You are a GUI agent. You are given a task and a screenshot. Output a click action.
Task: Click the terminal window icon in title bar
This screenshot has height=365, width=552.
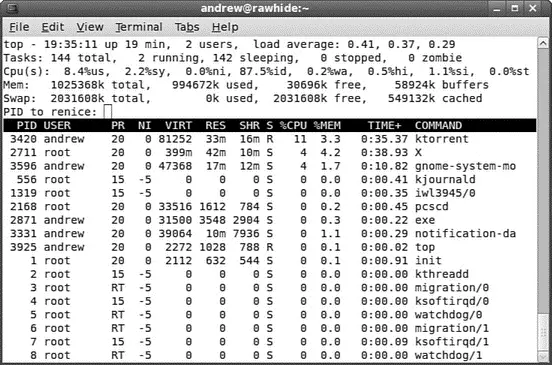point(13,8)
